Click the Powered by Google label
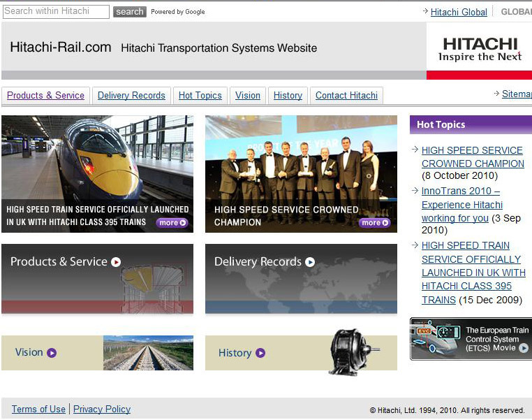This screenshot has height=420, width=532. [178, 12]
